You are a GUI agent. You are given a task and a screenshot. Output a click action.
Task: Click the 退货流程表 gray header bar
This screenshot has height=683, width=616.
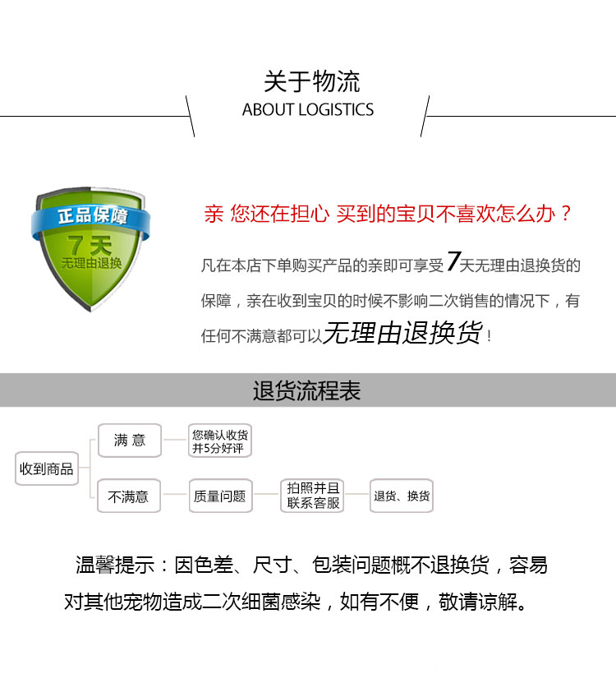(308, 390)
